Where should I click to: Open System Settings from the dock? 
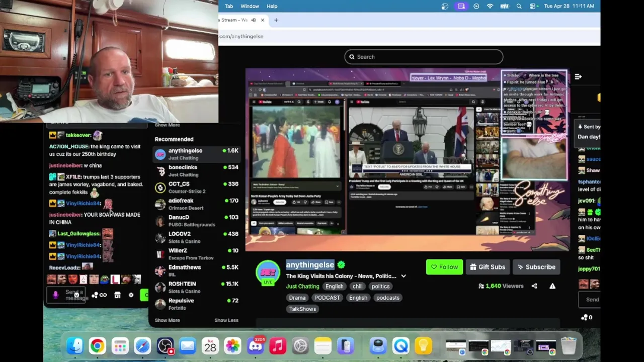click(300, 346)
